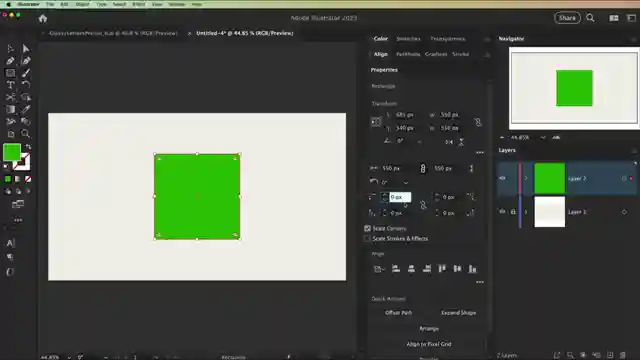The image size is (640, 360).
Task: Open the search magnifier icon
Action: click(x=590, y=18)
